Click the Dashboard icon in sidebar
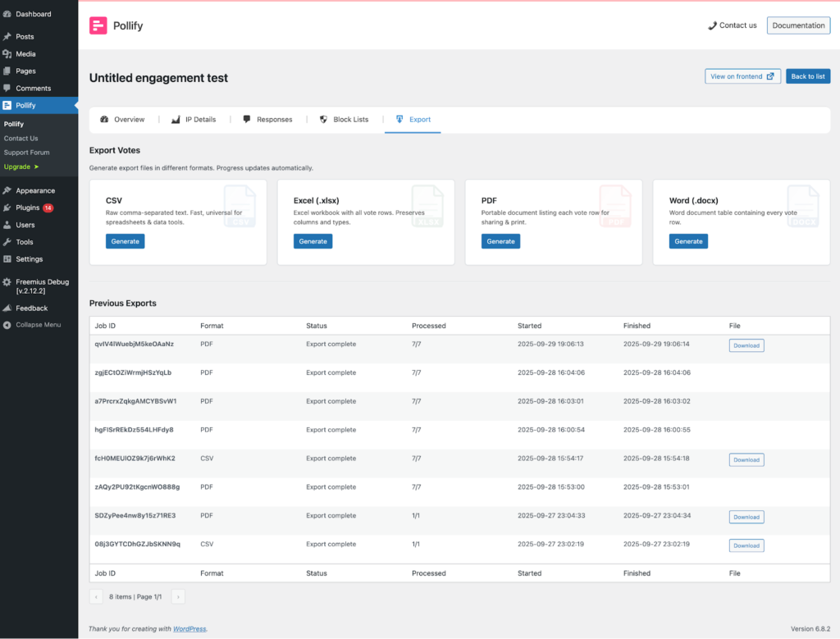The image size is (840, 639). (7, 14)
